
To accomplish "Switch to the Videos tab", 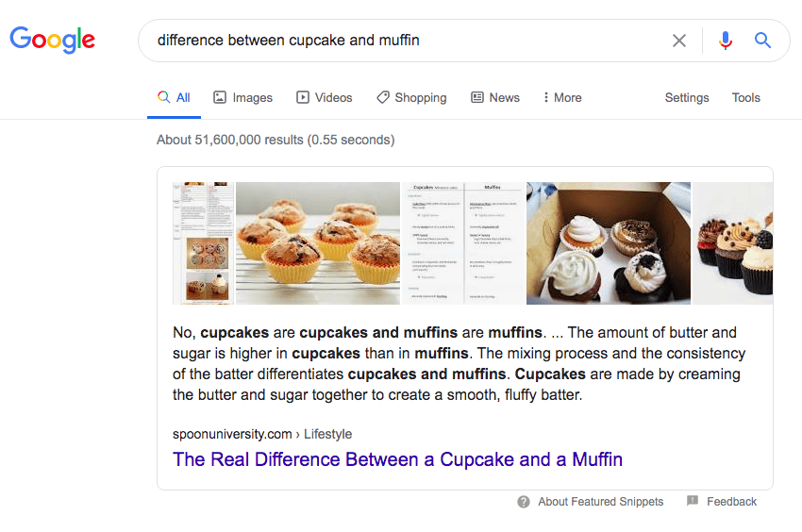I will (x=324, y=97).
